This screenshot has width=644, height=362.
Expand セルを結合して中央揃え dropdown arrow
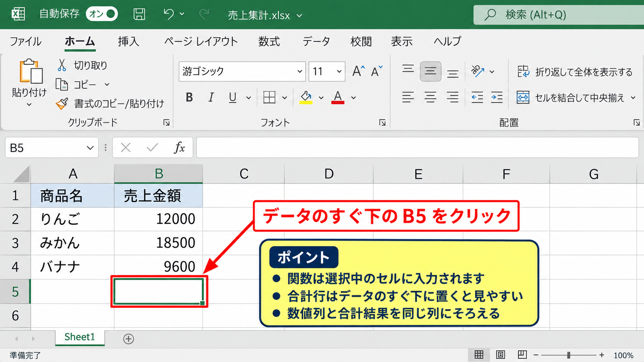633,98
